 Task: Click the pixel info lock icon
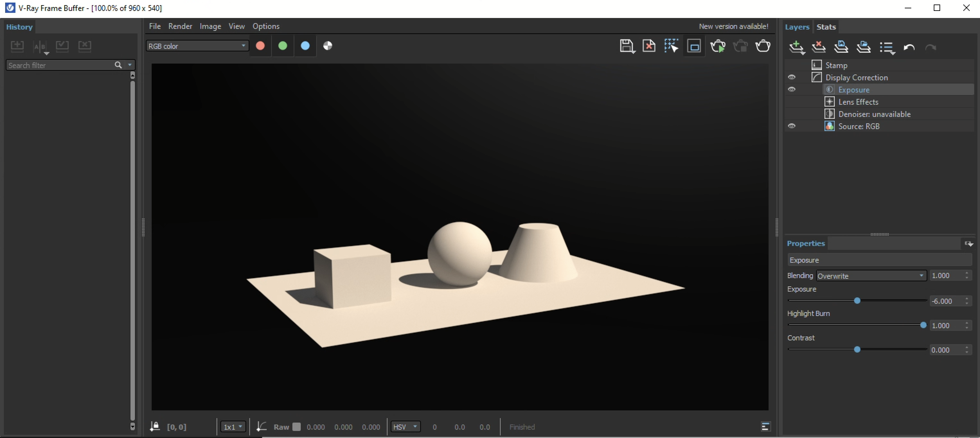(x=155, y=426)
